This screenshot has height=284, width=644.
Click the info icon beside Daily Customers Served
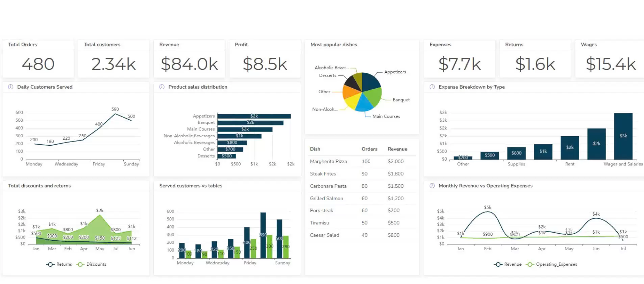[x=10, y=87]
